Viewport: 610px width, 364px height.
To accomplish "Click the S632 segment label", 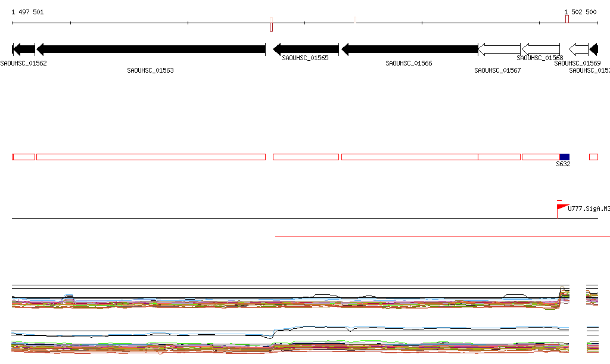I will pos(564,164).
